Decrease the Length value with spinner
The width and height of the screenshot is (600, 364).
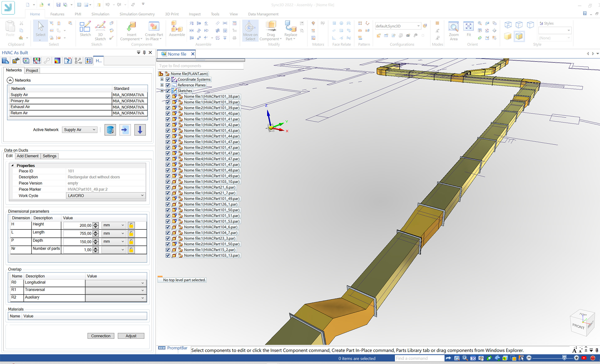[96, 235]
